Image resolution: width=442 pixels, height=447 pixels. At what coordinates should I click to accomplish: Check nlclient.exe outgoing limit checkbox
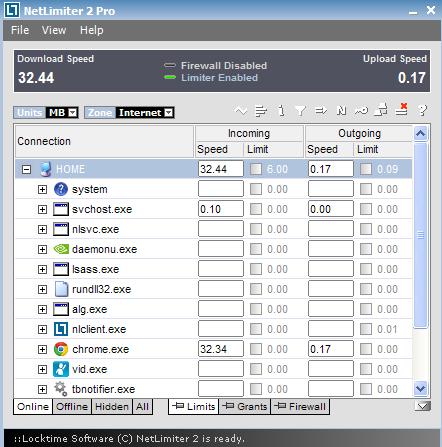366,329
